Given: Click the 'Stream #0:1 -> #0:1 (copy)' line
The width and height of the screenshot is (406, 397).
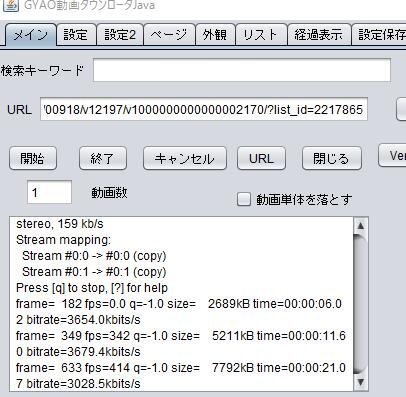Looking at the screenshot, I should click(94, 272).
